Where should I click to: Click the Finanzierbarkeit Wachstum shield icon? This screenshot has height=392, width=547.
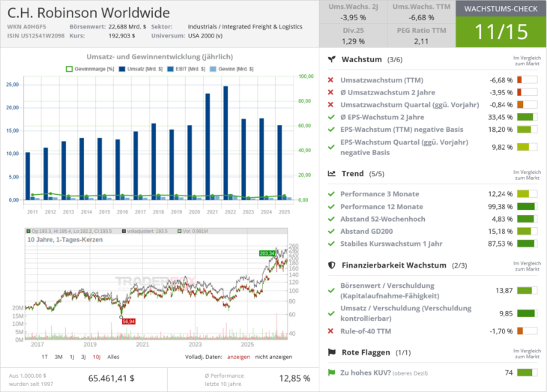[332, 265]
